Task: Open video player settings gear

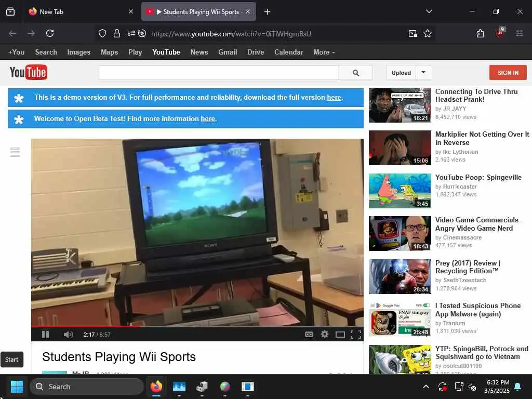Action: point(324,335)
